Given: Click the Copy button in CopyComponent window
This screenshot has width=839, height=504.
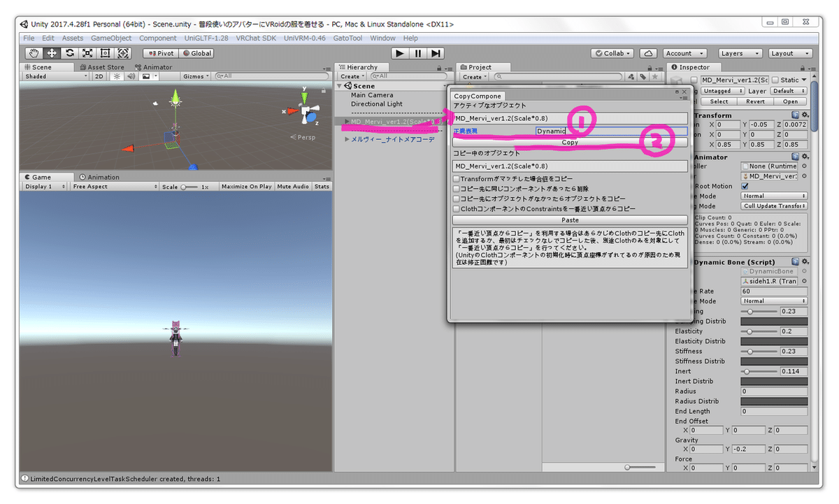Looking at the screenshot, I should click(571, 142).
